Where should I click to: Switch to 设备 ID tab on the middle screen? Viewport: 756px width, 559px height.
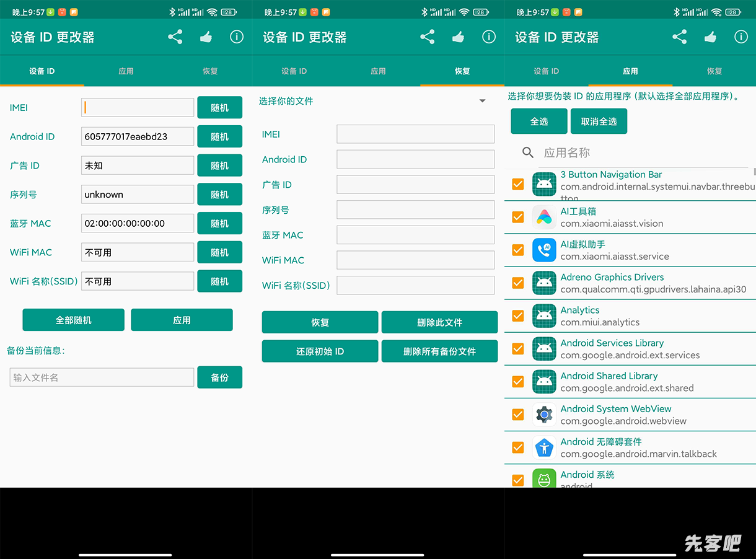pyautogui.click(x=294, y=71)
